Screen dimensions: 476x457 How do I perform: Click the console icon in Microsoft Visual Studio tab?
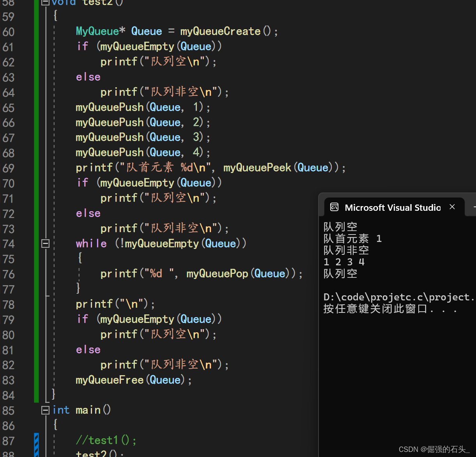(334, 207)
